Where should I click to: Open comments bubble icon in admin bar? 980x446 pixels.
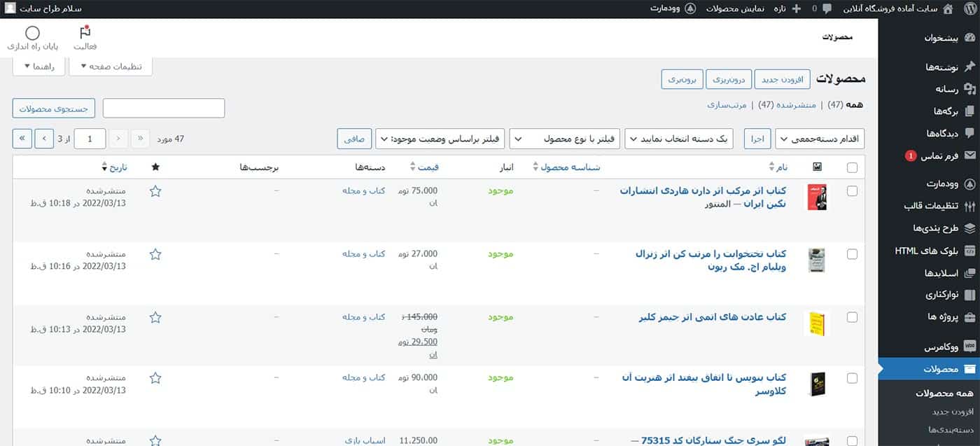pos(827,9)
